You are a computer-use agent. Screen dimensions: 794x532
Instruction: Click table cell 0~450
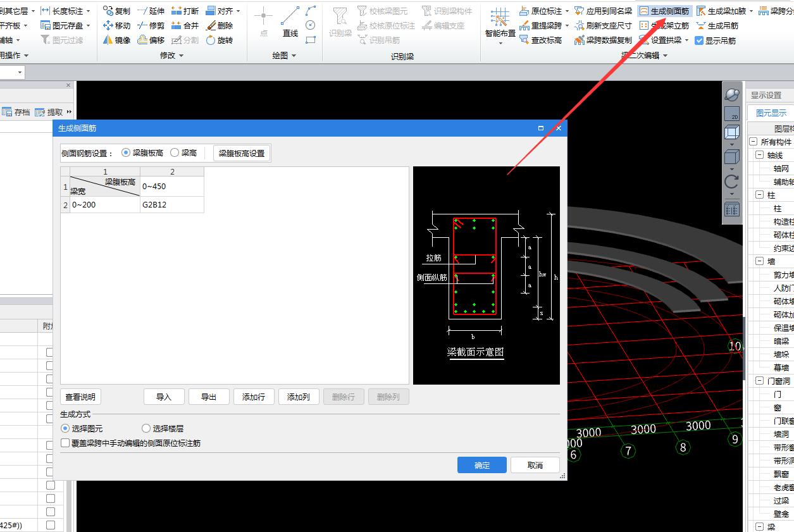[x=172, y=187]
